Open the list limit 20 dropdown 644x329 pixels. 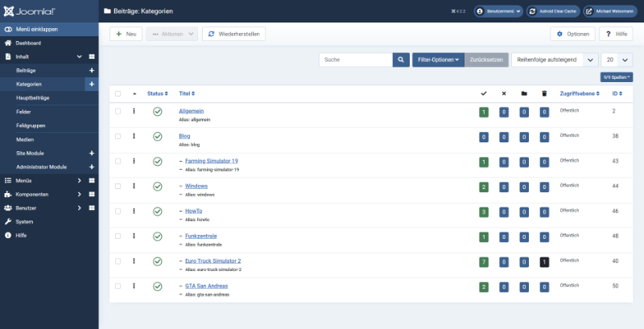tap(617, 60)
